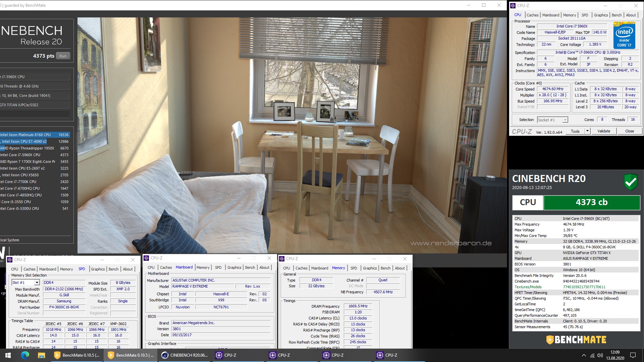Close the Memory CPU-Z window

(x=405, y=259)
